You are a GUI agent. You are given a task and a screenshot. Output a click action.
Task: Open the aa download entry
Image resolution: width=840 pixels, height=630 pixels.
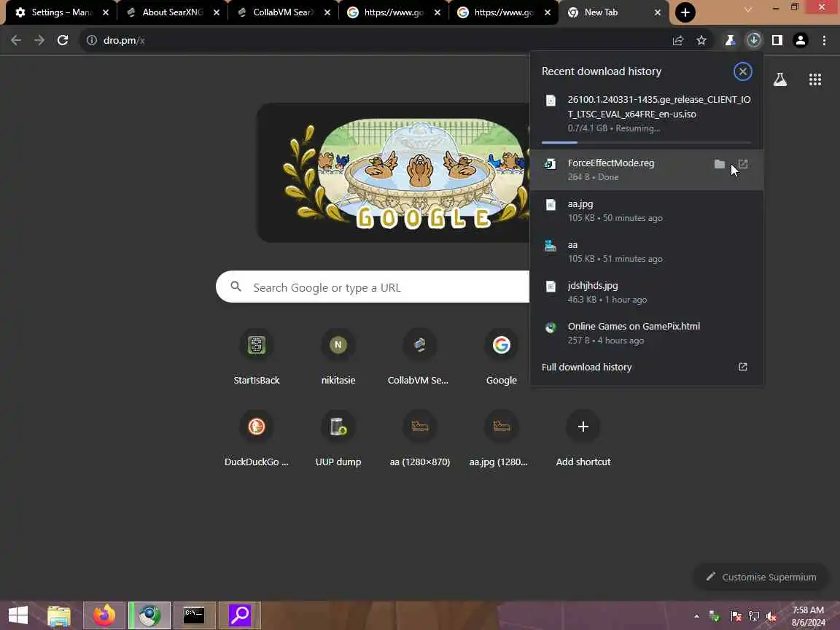(646, 252)
